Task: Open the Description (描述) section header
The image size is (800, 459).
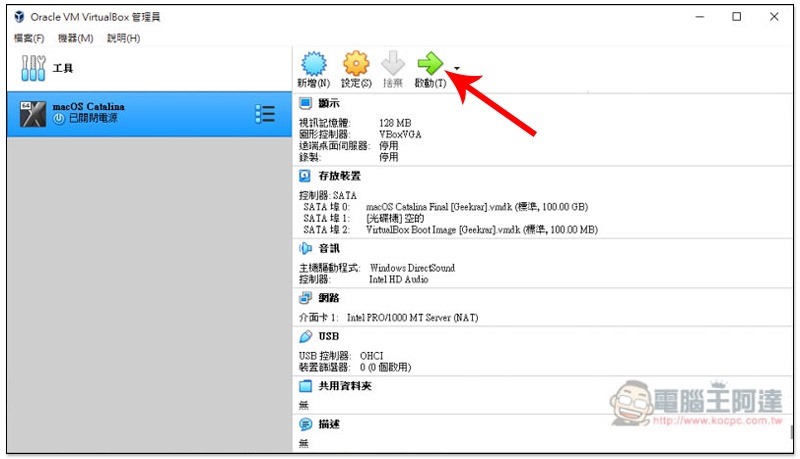Action: coord(329,424)
